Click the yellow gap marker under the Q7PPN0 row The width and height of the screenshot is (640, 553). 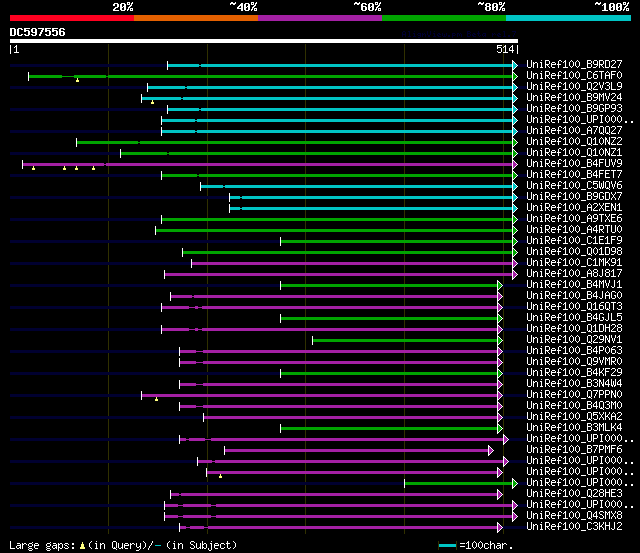tap(156, 399)
